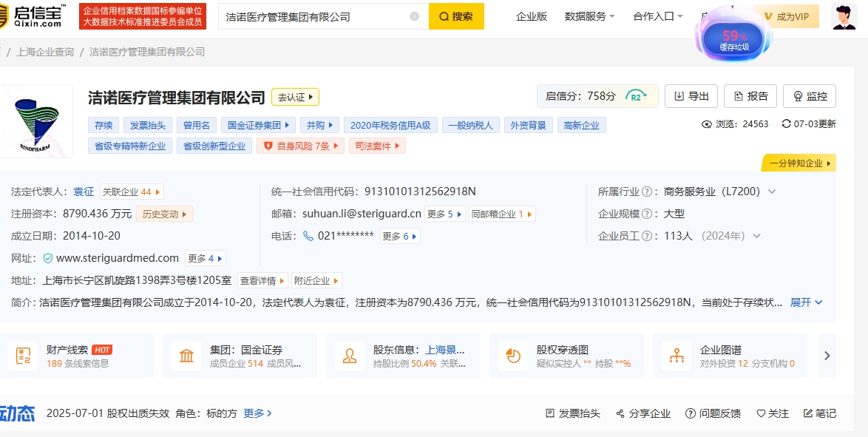Click the 曾用名 tag
This screenshot has width=868, height=437.
point(197,125)
